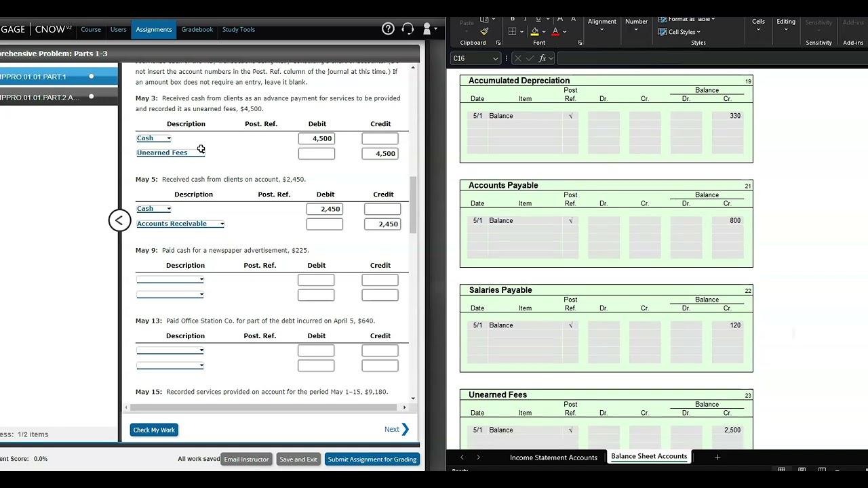Click the Next link
The width and height of the screenshot is (868, 488).
(x=392, y=429)
